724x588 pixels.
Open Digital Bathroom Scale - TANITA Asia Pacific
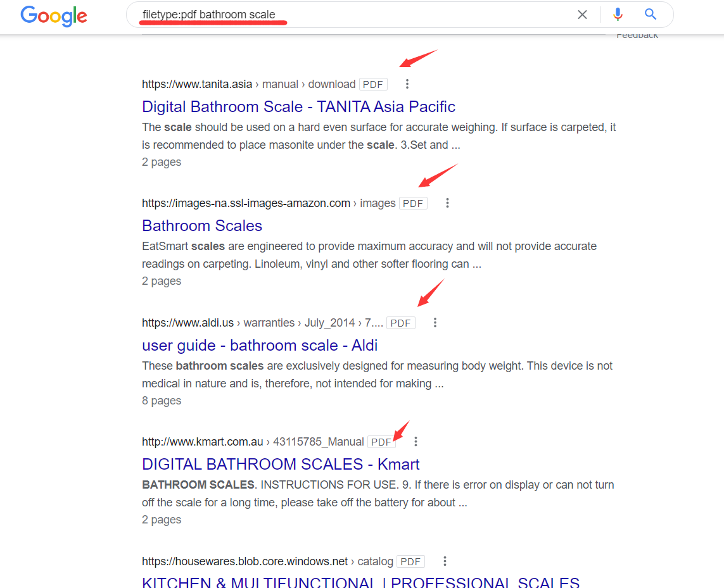point(298,106)
